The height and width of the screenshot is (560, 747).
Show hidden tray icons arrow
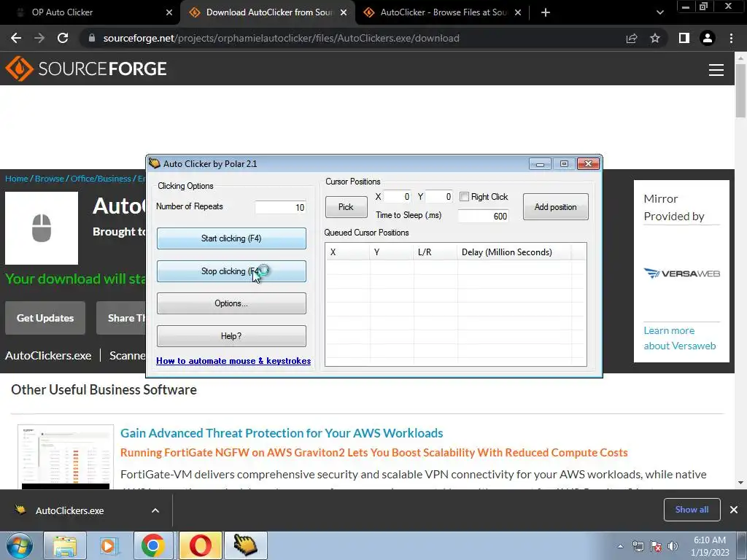(x=620, y=546)
